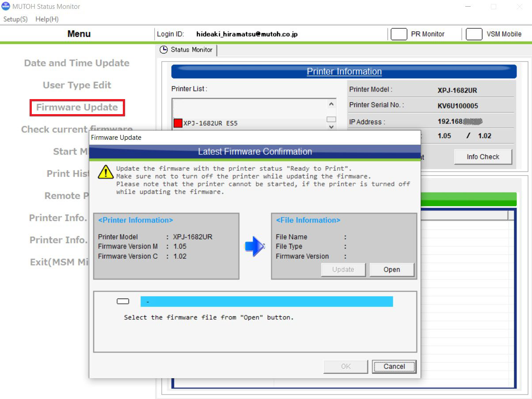532x399 pixels.
Task: Choose Firmware Update in the Menu
Action: tap(77, 107)
